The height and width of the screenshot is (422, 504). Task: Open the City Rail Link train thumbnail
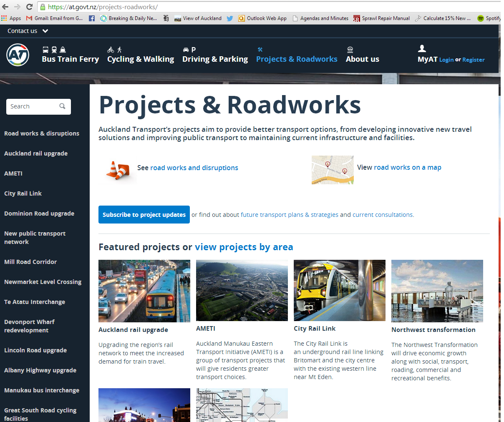click(339, 290)
